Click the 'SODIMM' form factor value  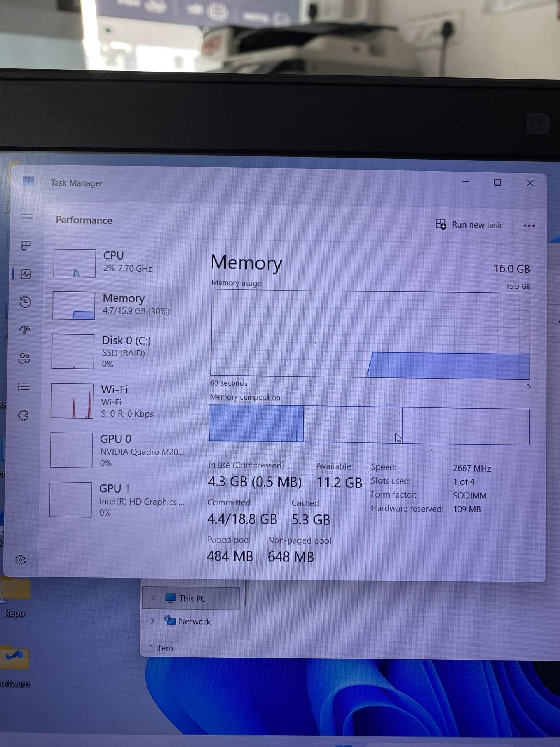pos(470,496)
